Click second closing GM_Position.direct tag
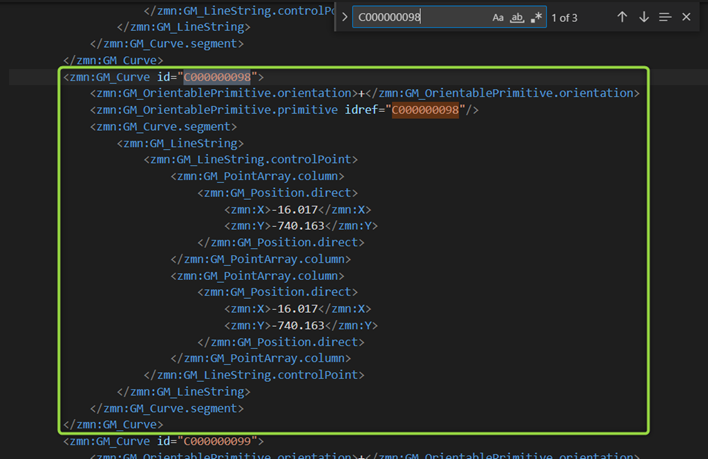Screen dimensions: 708x459 [x=281, y=342]
